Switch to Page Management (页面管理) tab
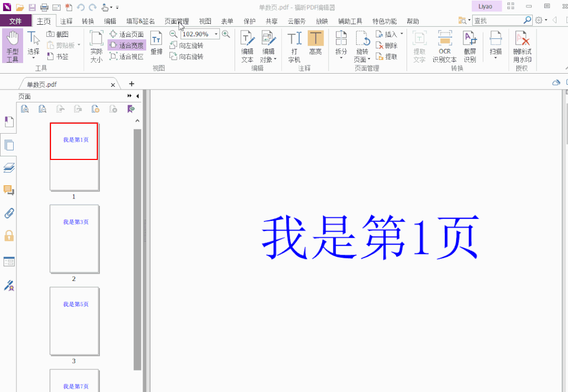Screen dimensions: 568x392 (177, 22)
